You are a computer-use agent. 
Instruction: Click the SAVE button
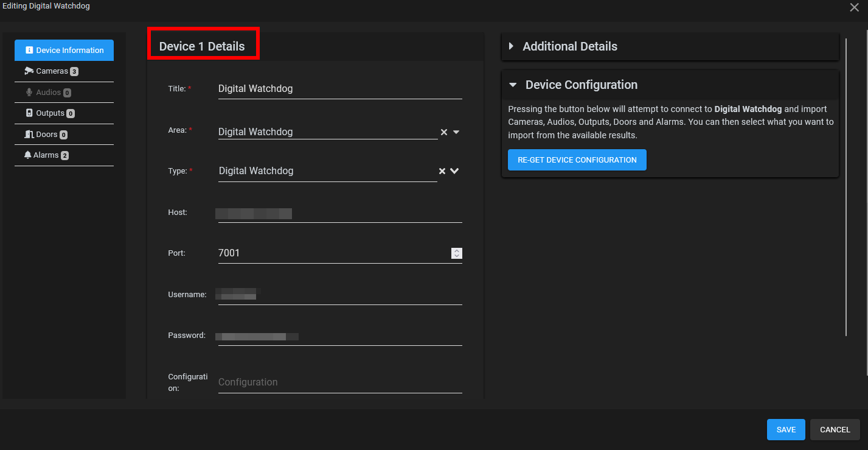coord(785,429)
